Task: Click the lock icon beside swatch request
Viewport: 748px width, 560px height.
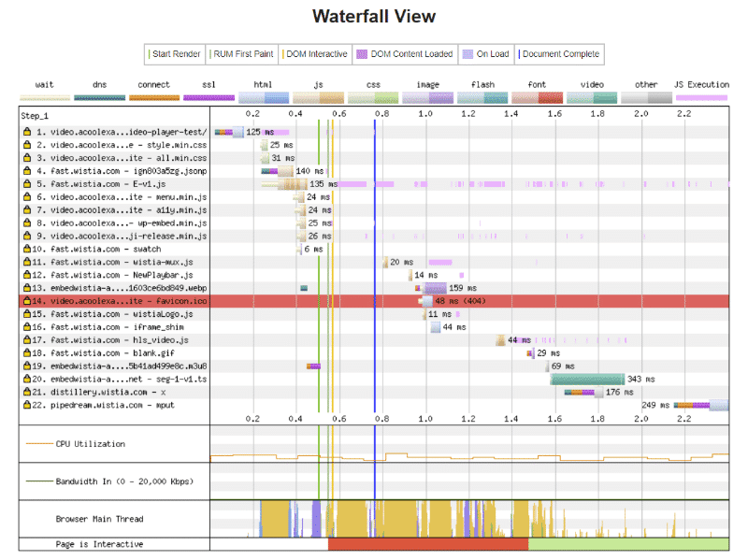Action: 27,249
